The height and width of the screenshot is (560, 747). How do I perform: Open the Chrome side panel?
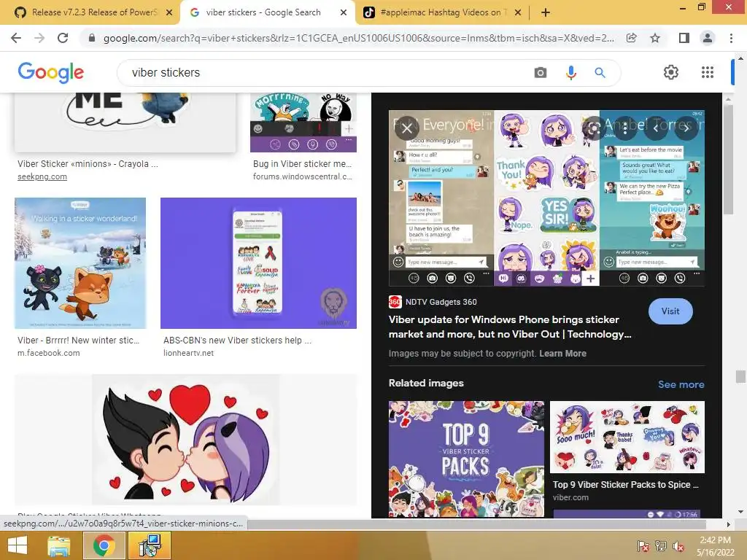point(684,38)
